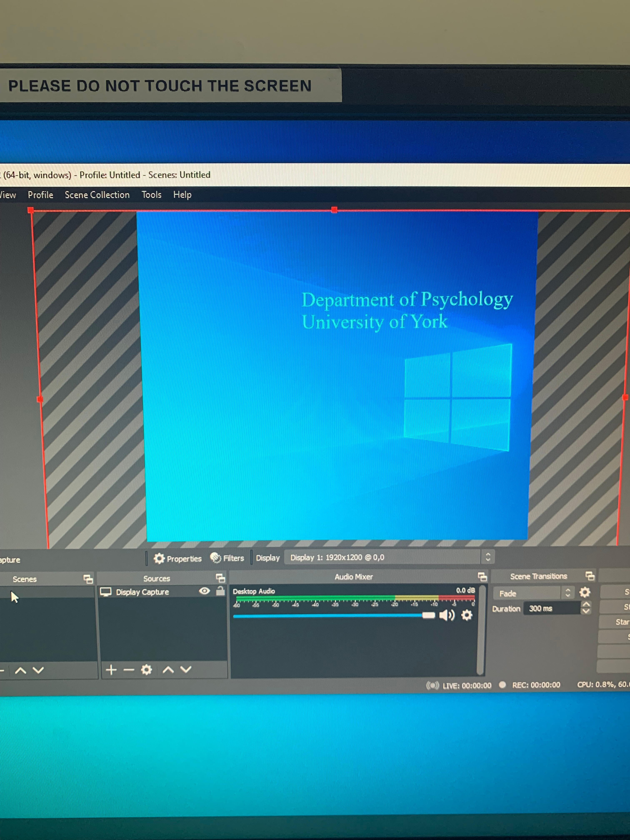Toggle lock on Display Capture source
This screenshot has height=840, width=630.
click(220, 590)
